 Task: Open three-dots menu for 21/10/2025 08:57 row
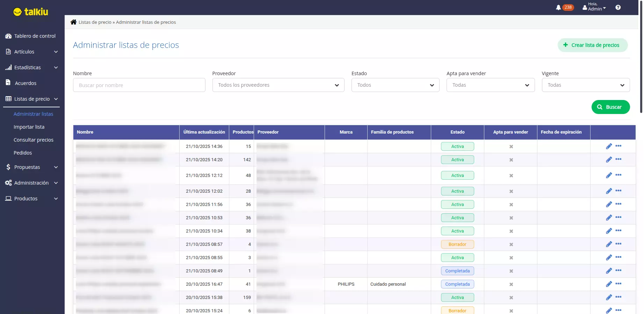pyautogui.click(x=618, y=244)
